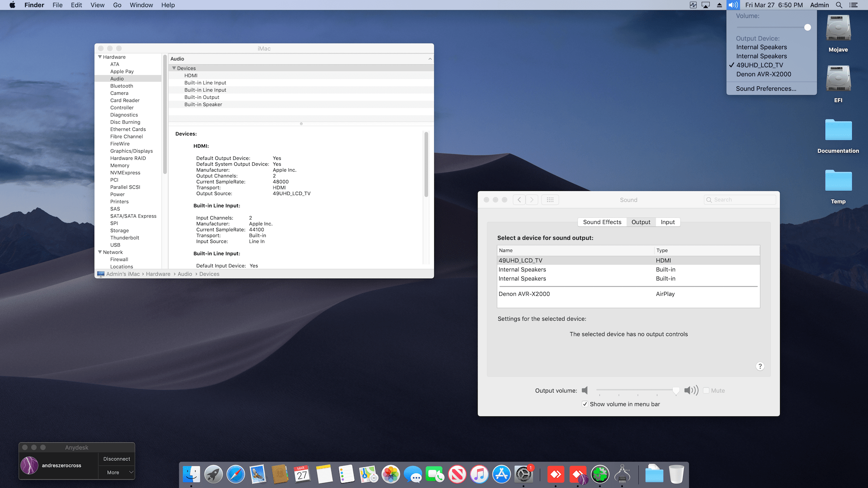Image resolution: width=868 pixels, height=488 pixels.
Task: Open iTunes from the Dock
Action: point(479,474)
